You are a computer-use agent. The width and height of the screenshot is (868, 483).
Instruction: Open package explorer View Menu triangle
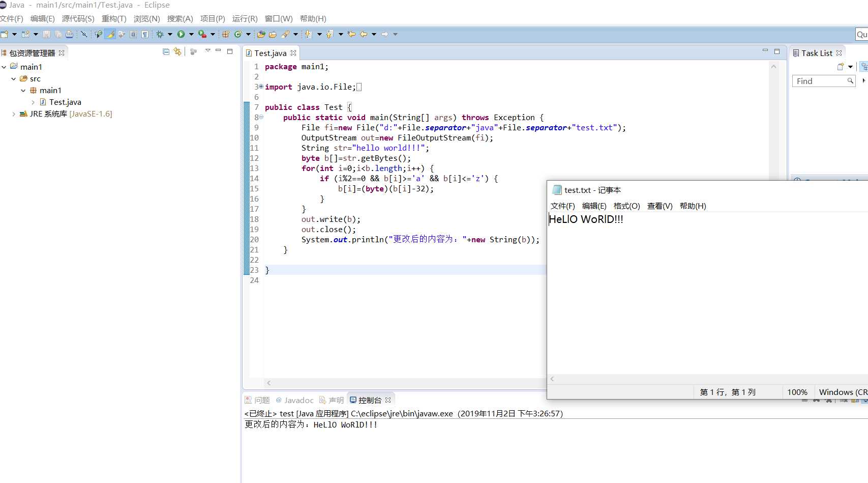point(207,50)
